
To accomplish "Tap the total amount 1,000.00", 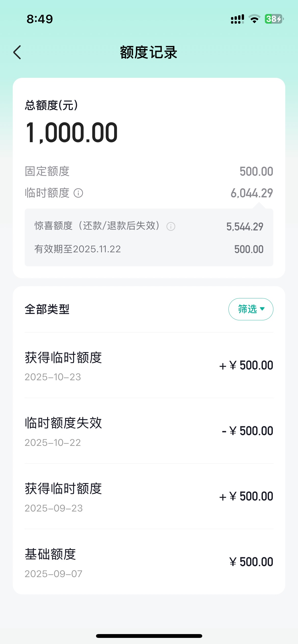I will coord(72,133).
